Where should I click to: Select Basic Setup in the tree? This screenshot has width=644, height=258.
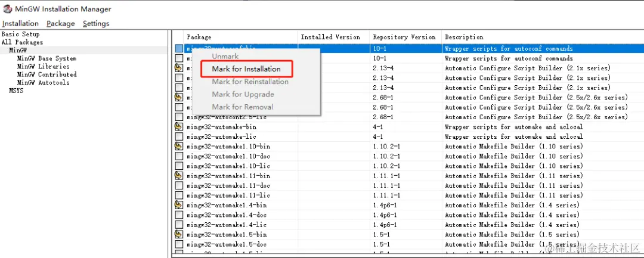point(20,34)
